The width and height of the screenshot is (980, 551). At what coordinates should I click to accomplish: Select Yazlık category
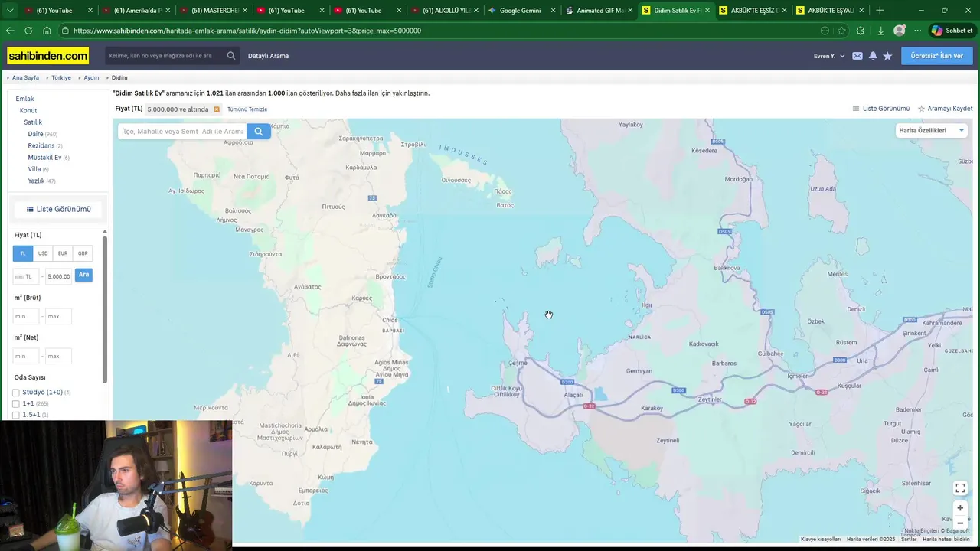click(x=37, y=181)
